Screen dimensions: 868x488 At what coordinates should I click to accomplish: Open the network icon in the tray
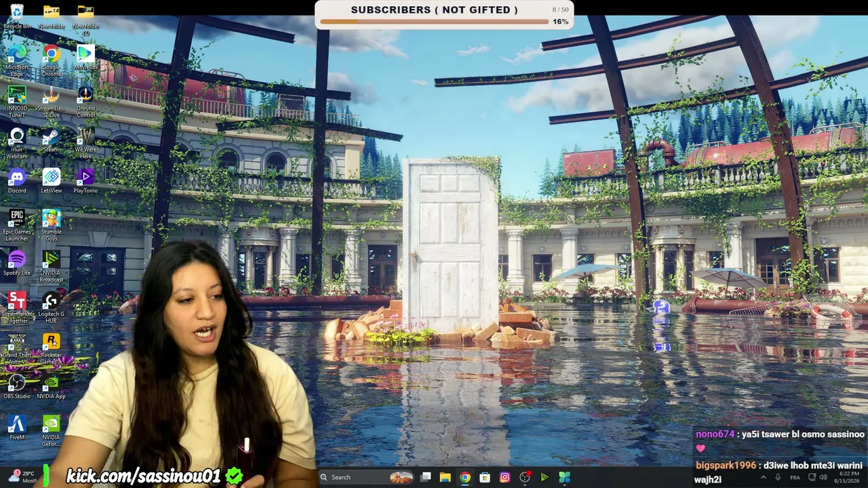812,477
